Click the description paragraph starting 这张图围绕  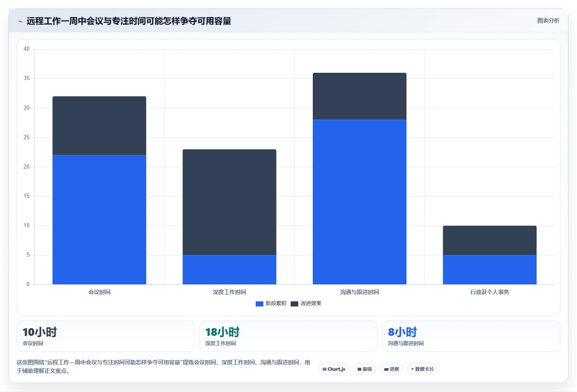[x=163, y=366]
